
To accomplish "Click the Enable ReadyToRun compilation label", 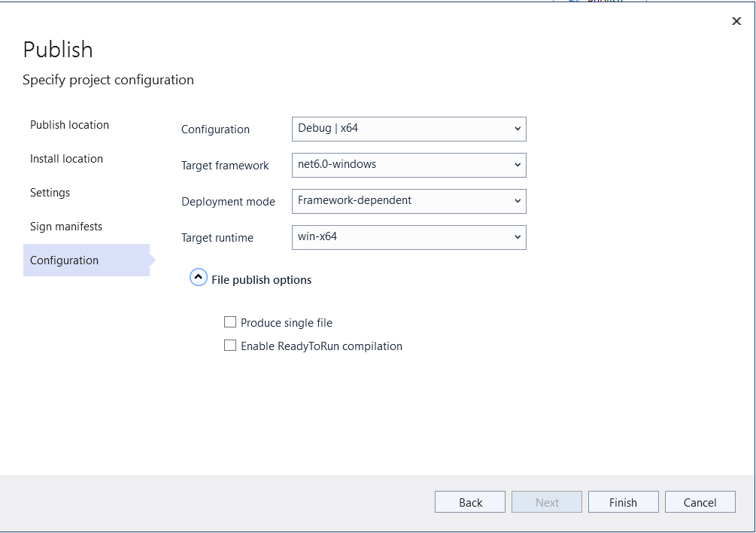I will coord(322,346).
